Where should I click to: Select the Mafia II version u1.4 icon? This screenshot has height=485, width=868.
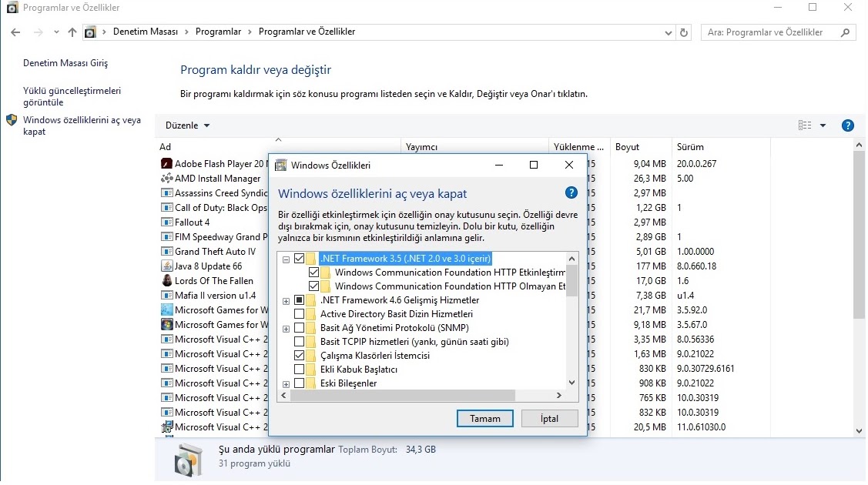[x=166, y=296]
